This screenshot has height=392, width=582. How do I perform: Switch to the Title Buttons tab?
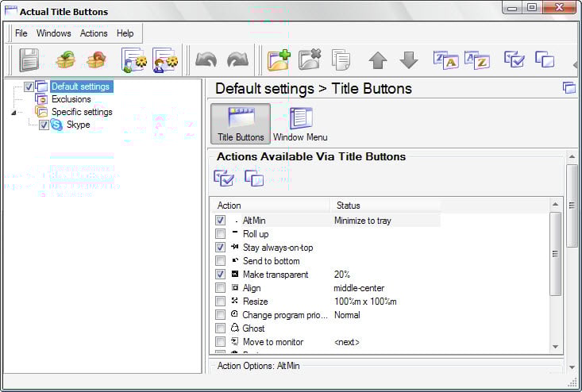tap(241, 124)
